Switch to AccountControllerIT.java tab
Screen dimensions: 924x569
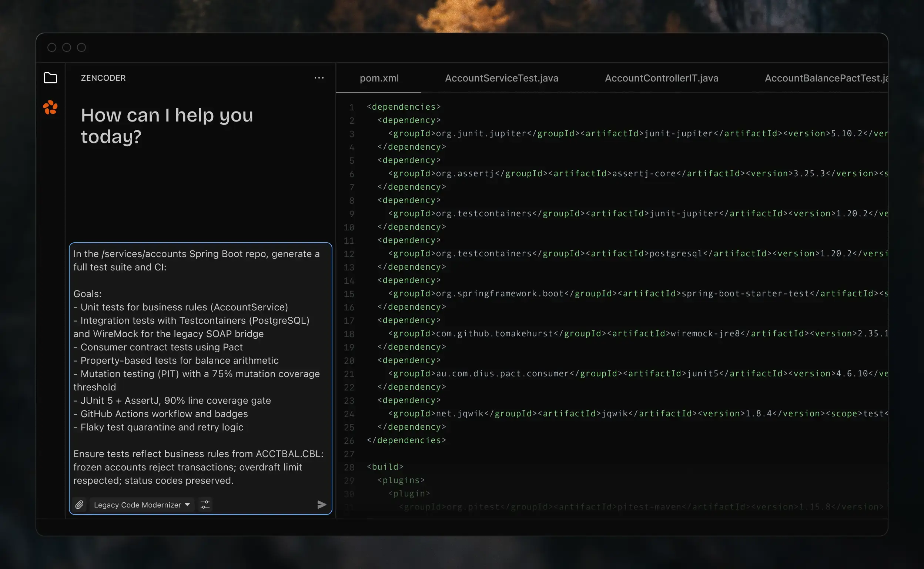661,78
